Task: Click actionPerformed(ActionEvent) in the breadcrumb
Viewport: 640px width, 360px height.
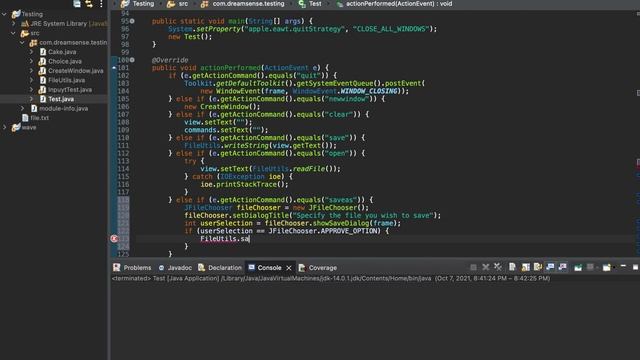Action: pyautogui.click(x=394, y=4)
